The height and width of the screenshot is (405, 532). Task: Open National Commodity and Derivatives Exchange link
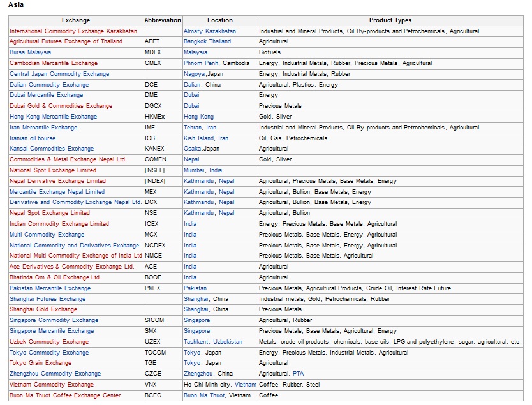pyautogui.click(x=74, y=246)
